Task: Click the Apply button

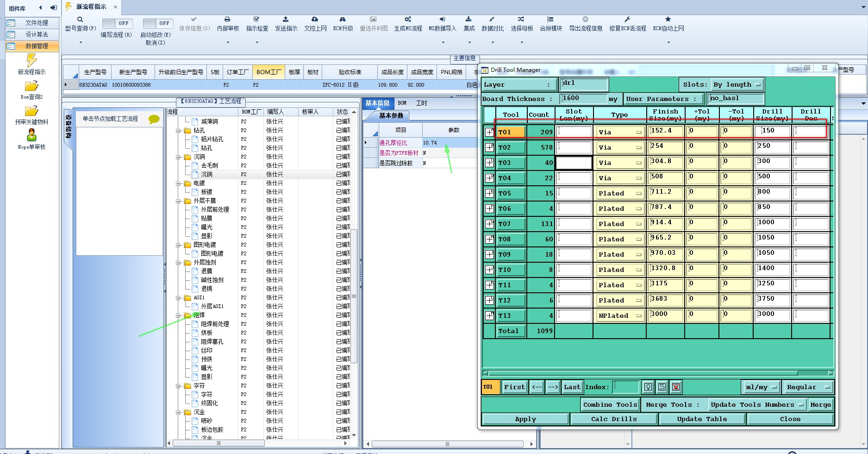Action: tap(525, 419)
